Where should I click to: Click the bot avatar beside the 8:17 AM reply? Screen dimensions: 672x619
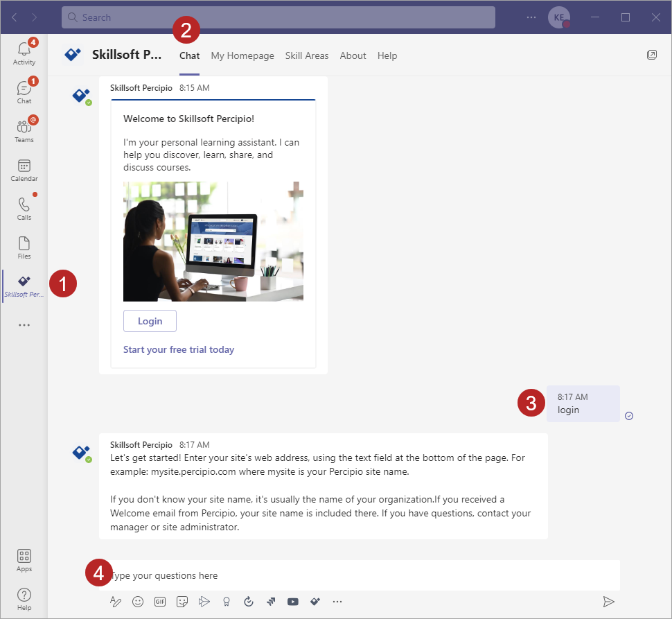(82, 453)
